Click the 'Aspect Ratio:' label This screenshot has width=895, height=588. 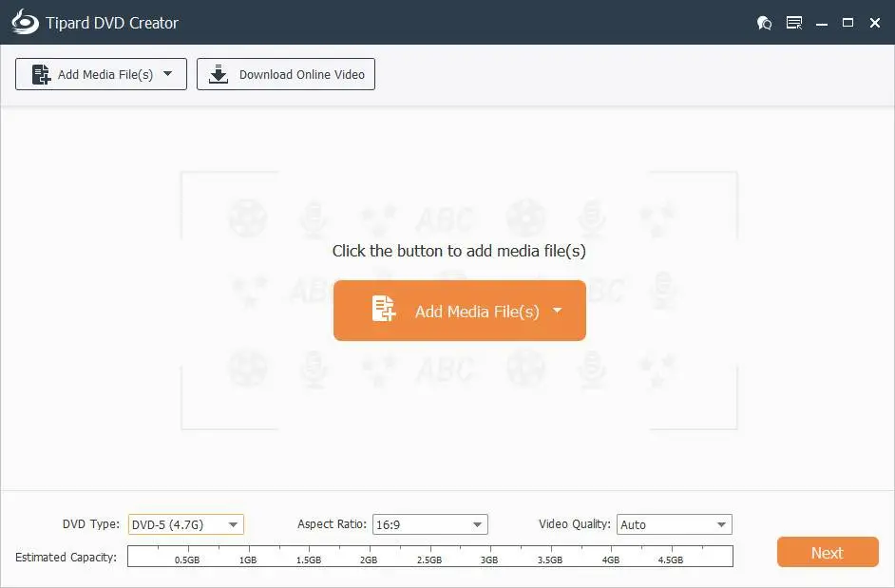[332, 524]
